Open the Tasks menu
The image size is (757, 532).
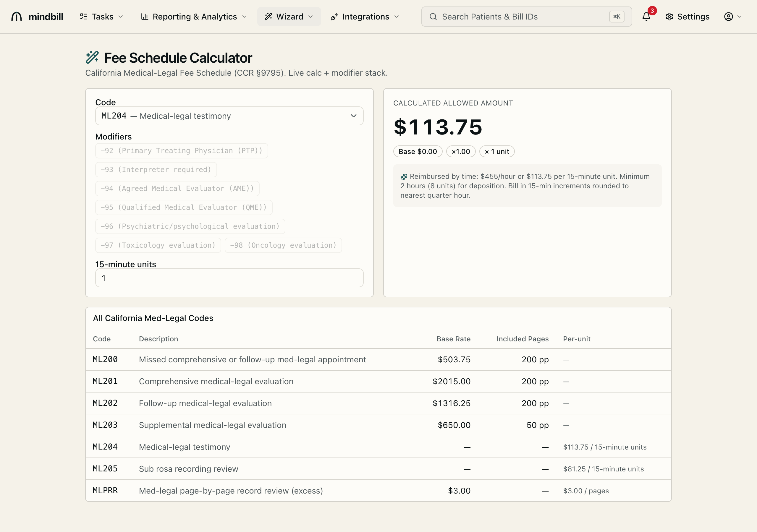point(101,17)
